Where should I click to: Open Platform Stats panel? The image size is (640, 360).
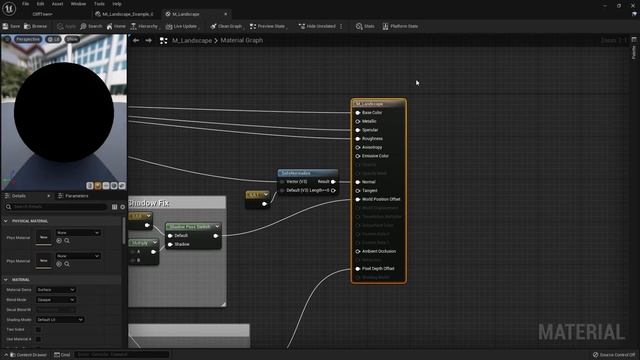click(400, 26)
